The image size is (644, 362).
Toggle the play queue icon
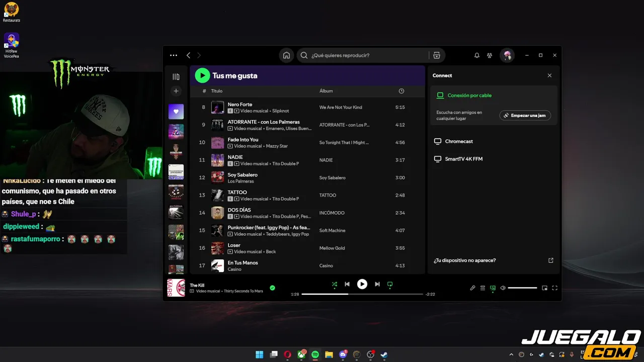pos(482,288)
